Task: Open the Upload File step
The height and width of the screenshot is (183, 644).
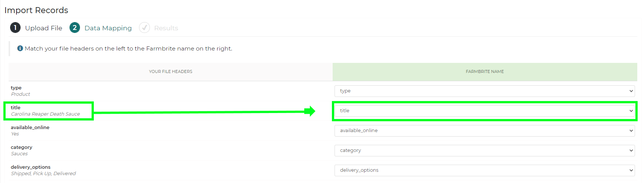Action: 43,28
